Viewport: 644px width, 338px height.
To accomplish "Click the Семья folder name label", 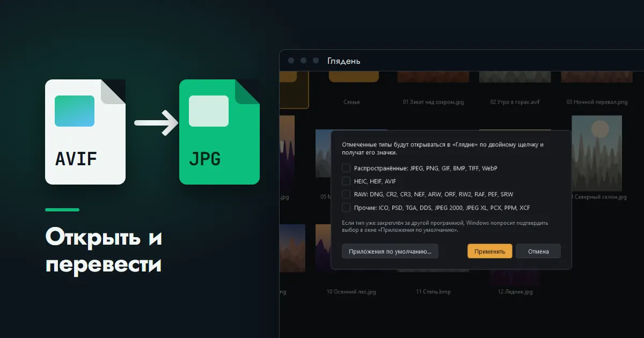I will (x=351, y=102).
